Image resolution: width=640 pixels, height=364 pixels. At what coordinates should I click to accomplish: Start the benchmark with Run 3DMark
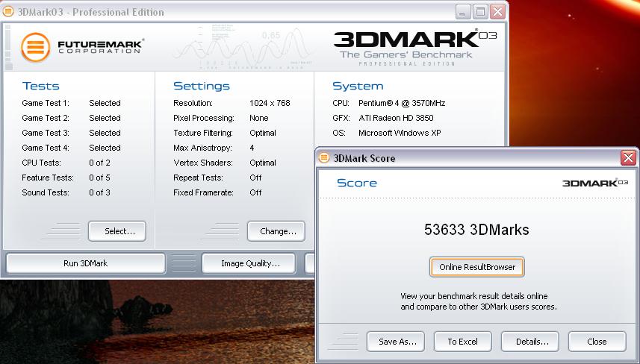point(85,263)
